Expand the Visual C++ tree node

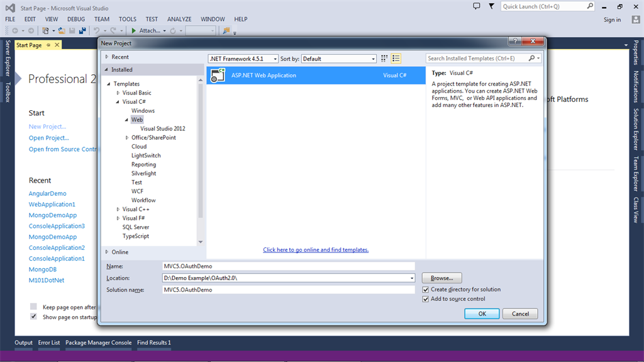118,210
